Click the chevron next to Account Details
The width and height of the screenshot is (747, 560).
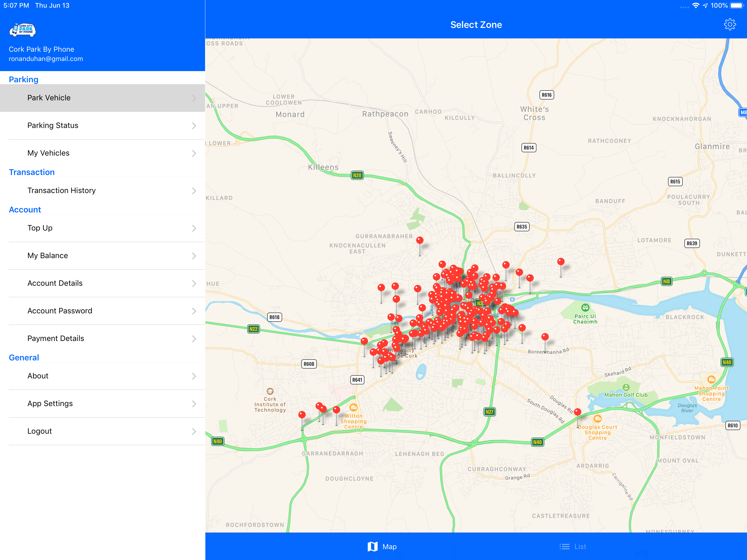(194, 283)
